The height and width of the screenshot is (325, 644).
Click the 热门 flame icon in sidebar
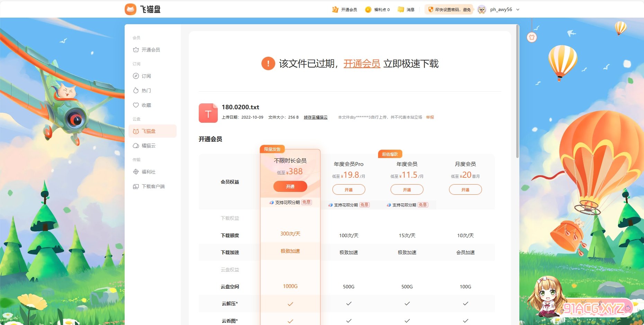[x=136, y=91]
